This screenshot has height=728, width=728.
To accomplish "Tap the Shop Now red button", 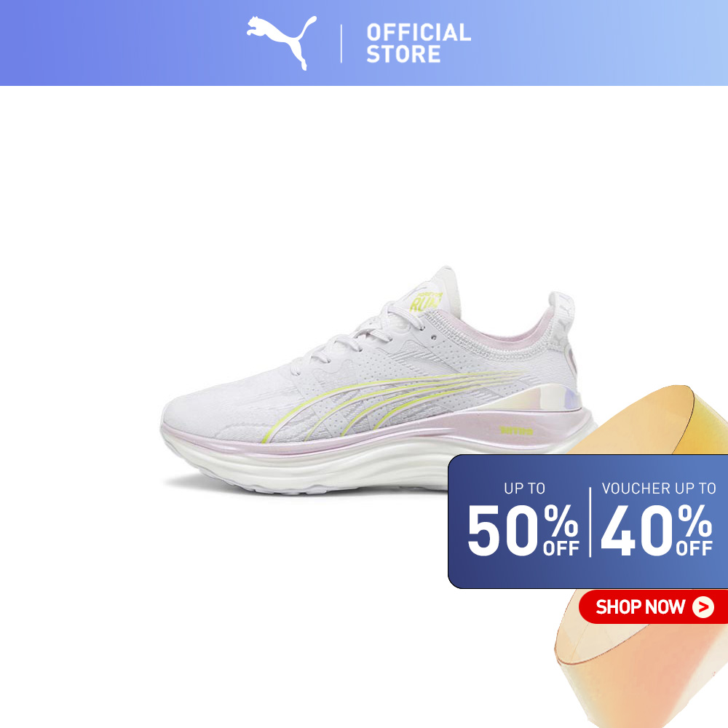I will pos(653,607).
